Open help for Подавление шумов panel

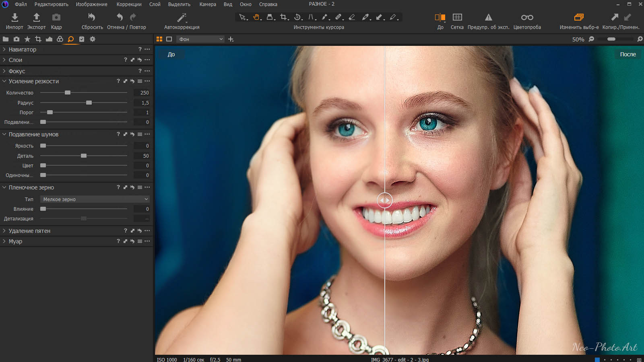pyautogui.click(x=118, y=134)
